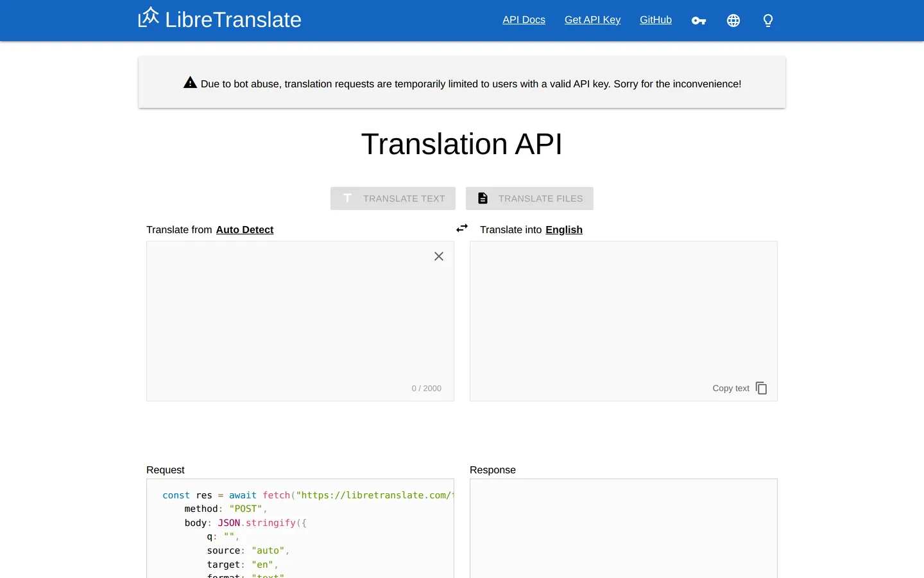Viewport: 924px width, 578px height.
Task: Click the LibreTranslate logo icon
Action: 148,17
